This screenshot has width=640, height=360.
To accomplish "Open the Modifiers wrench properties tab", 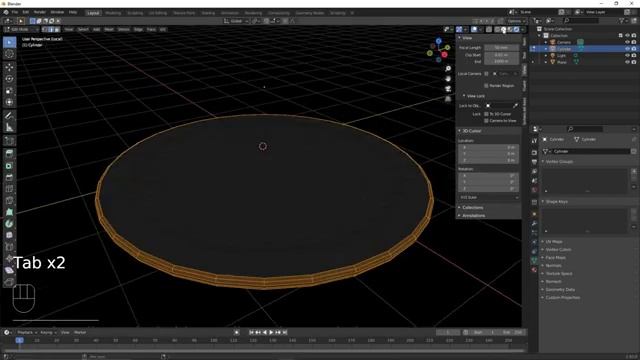I will pos(534,223).
